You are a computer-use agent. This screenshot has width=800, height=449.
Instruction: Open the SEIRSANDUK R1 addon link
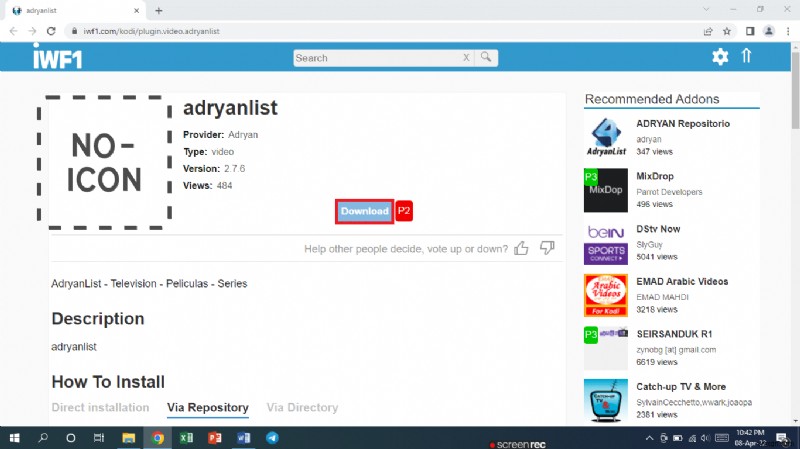click(x=674, y=334)
